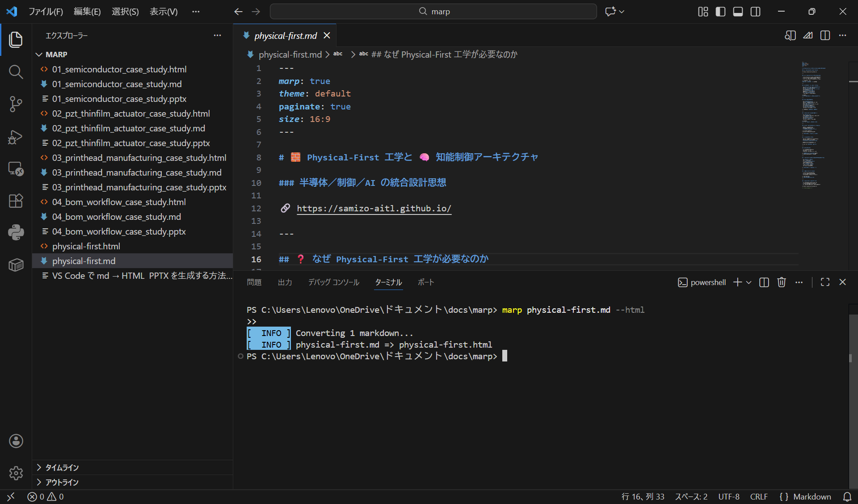Open the Extensions view

(x=16, y=201)
